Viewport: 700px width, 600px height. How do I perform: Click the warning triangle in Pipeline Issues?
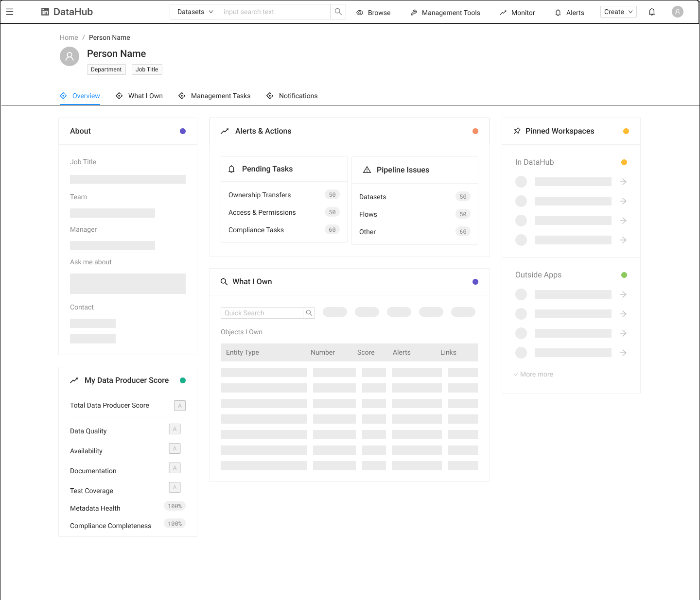pyautogui.click(x=367, y=170)
